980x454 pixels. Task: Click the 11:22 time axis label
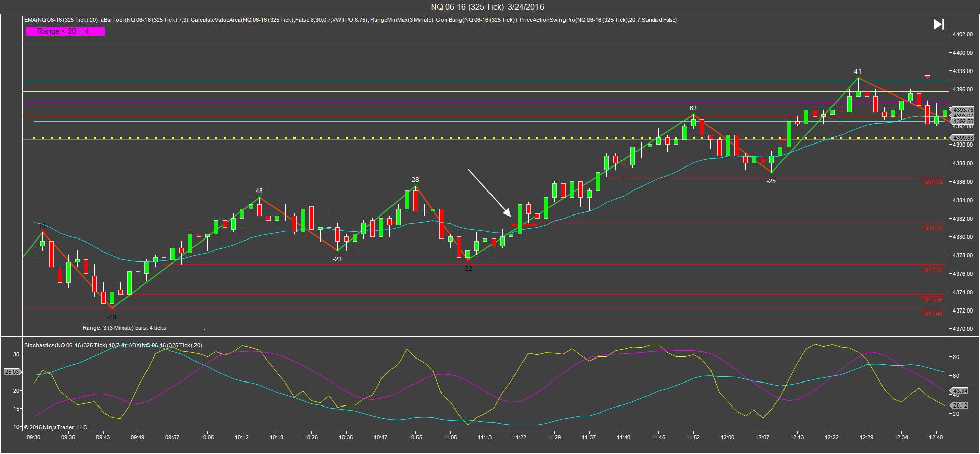point(519,437)
